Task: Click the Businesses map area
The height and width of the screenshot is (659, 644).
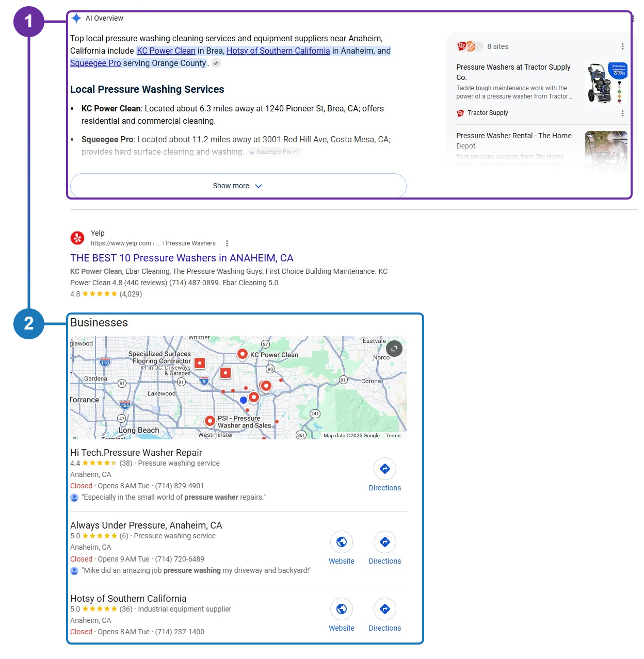Action: pyautogui.click(x=238, y=388)
